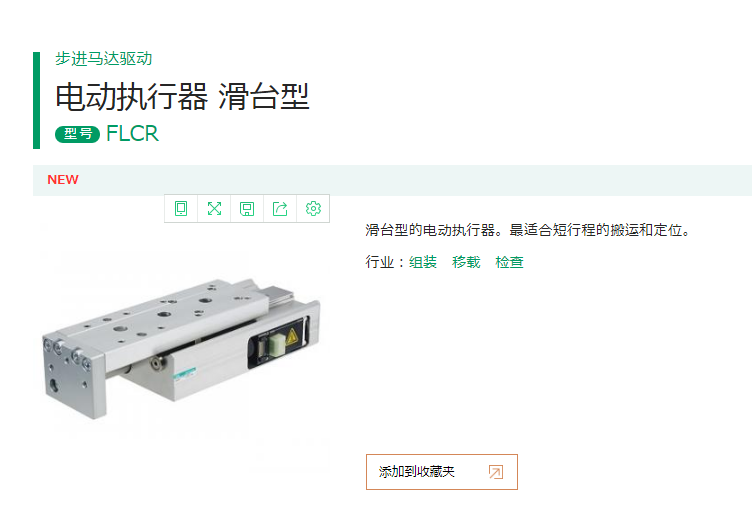Open the 检查 industry link
Viewport: 752px width, 511px height.
coord(509,262)
